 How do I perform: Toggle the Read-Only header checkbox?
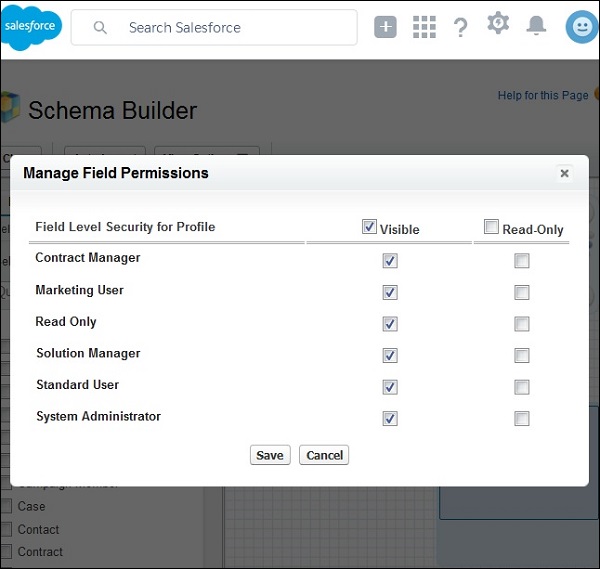coord(491,227)
